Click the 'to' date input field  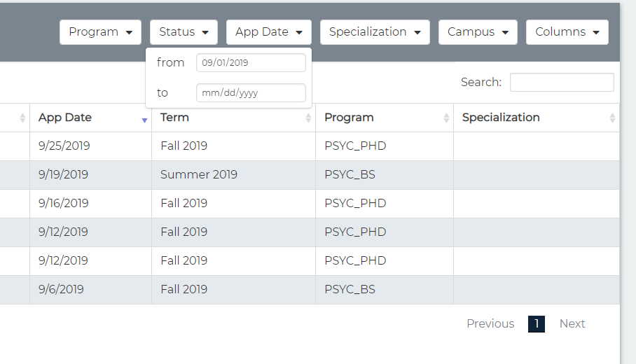click(x=251, y=93)
